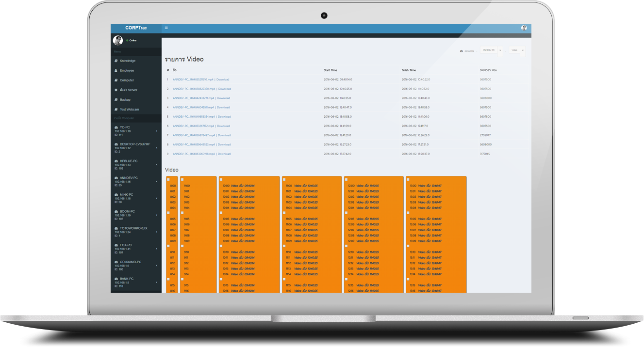Download video ANNDEV-PC_1464853267172.mp4
The height and width of the screenshot is (347, 644).
[223, 126]
